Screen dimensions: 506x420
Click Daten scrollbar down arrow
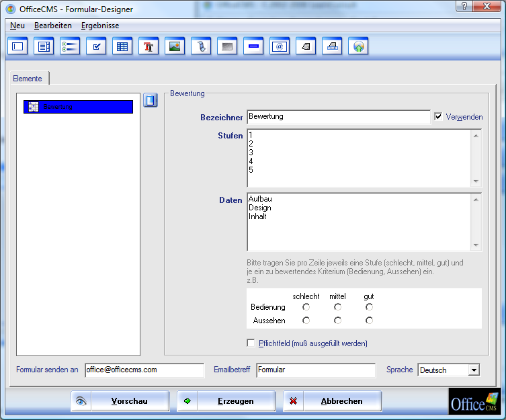pos(476,245)
